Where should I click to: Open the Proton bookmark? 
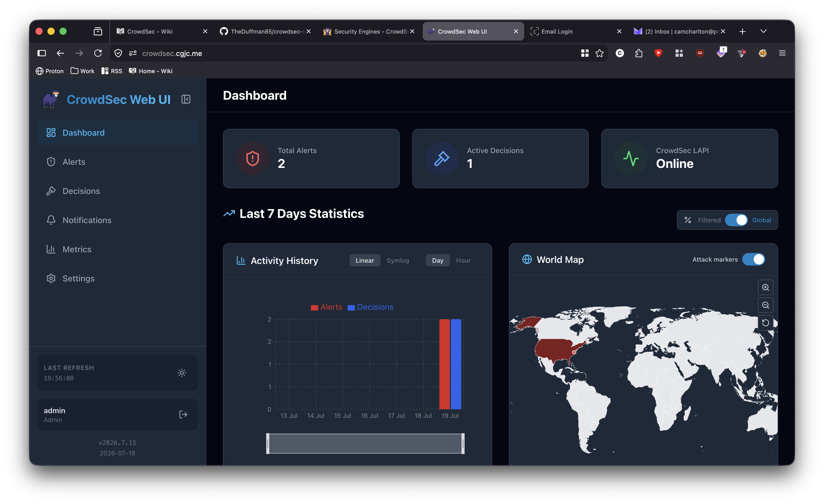(x=49, y=71)
